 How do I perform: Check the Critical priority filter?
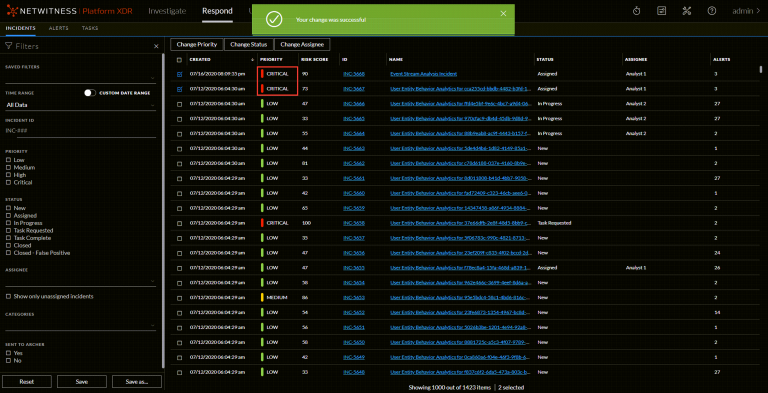(8, 182)
